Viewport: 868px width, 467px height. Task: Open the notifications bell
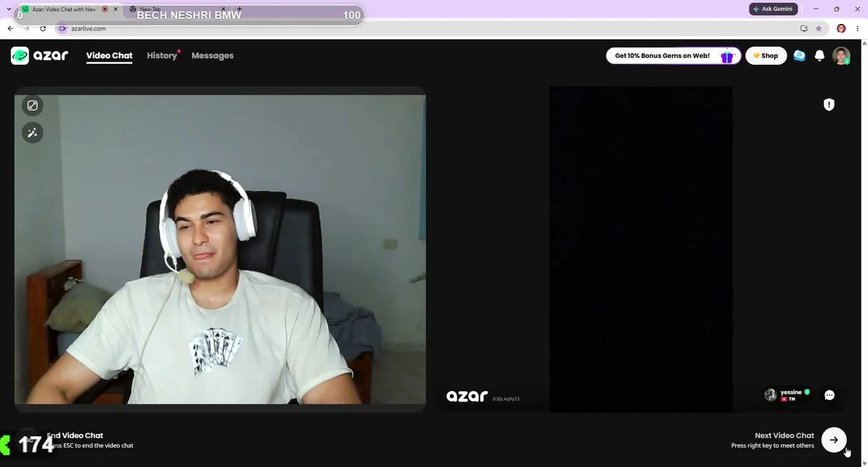point(819,56)
